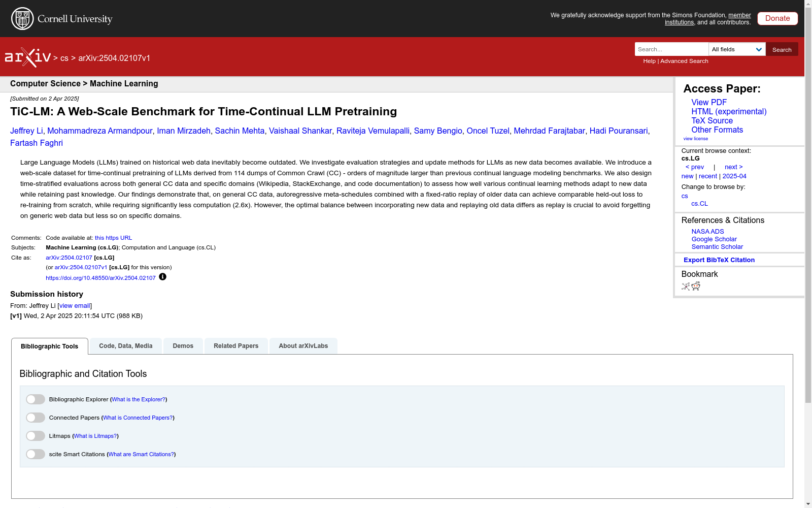Screen dimensions: 812x508
Task: Open the arXiv home logo
Action: pyautogui.click(x=28, y=57)
